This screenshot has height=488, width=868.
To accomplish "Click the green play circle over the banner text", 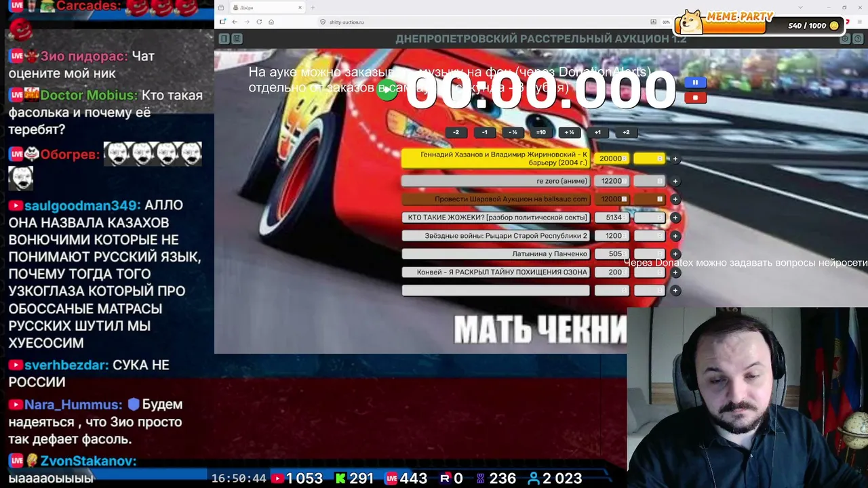I will tap(387, 91).
